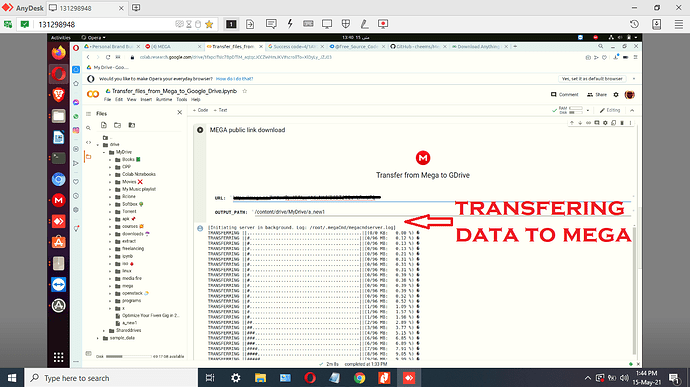Image resolution: width=690 pixels, height=387 pixels.
Task: Open the Runtime menu in Colab
Action: (x=164, y=100)
